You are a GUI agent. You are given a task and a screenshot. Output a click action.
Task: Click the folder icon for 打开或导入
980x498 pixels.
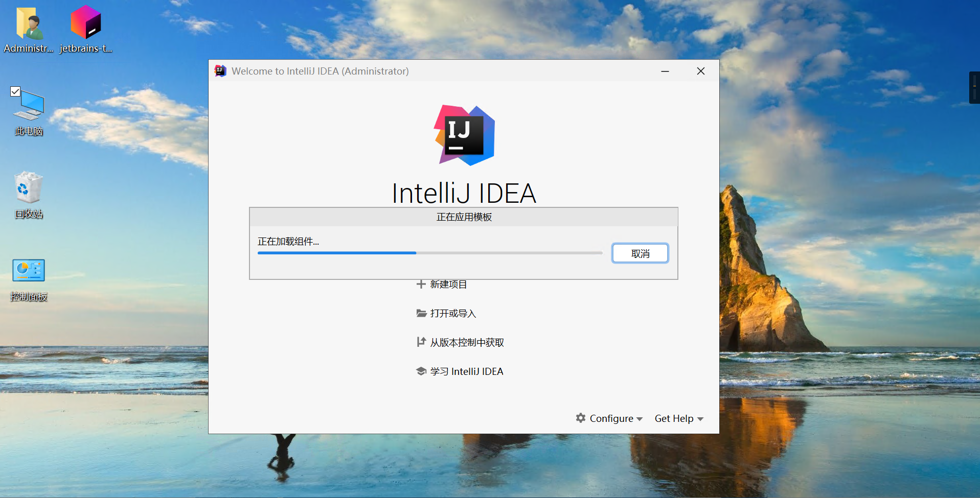point(421,313)
